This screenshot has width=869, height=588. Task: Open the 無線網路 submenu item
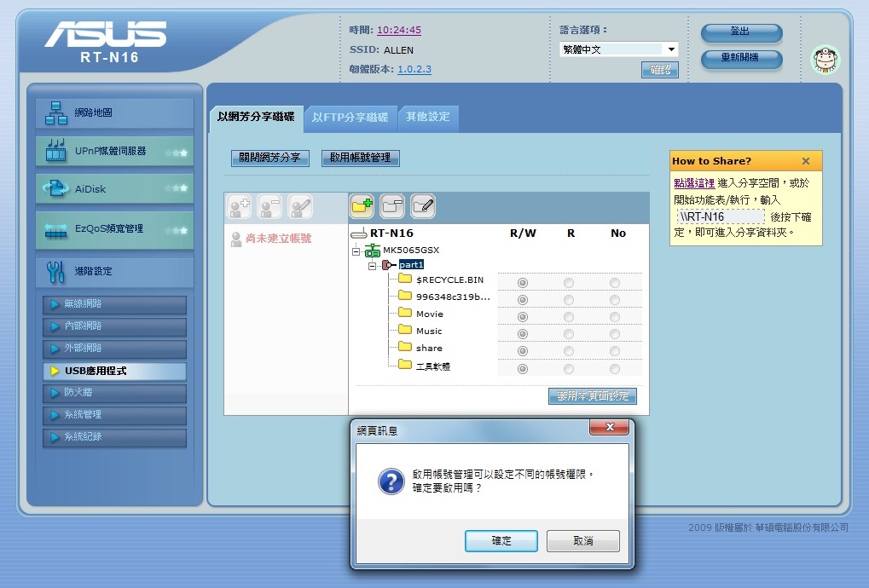click(x=115, y=304)
